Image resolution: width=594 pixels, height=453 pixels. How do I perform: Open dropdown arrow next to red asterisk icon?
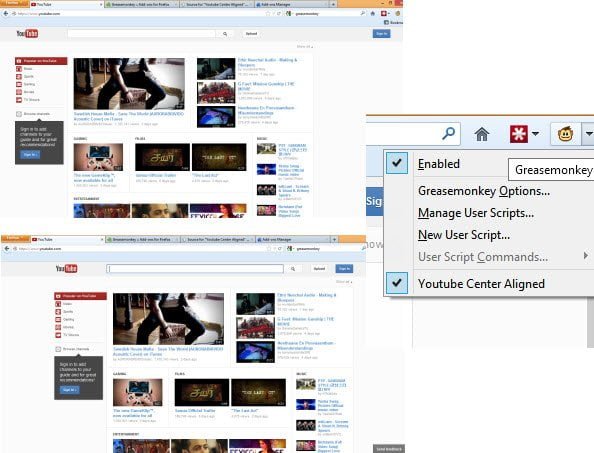pos(535,134)
